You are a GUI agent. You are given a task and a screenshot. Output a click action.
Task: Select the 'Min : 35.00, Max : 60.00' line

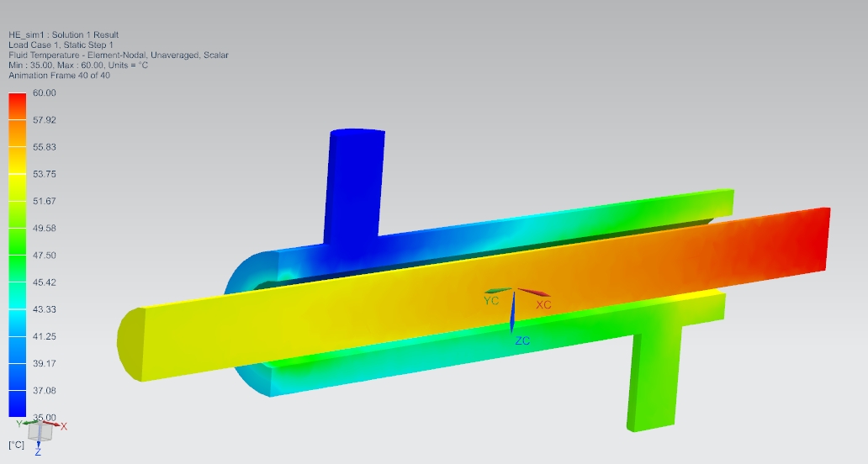78,66
